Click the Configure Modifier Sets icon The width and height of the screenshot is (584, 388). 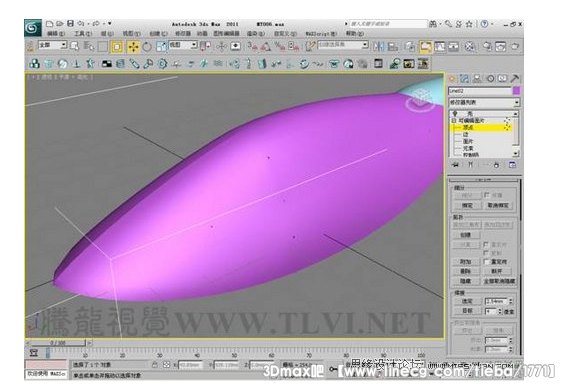click(x=512, y=165)
